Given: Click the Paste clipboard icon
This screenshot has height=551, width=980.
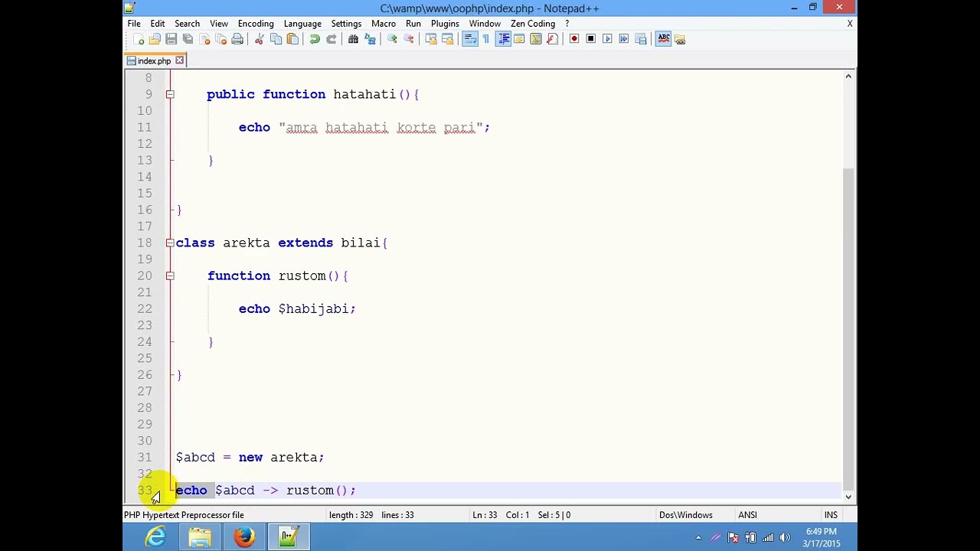Looking at the screenshot, I should click(292, 39).
